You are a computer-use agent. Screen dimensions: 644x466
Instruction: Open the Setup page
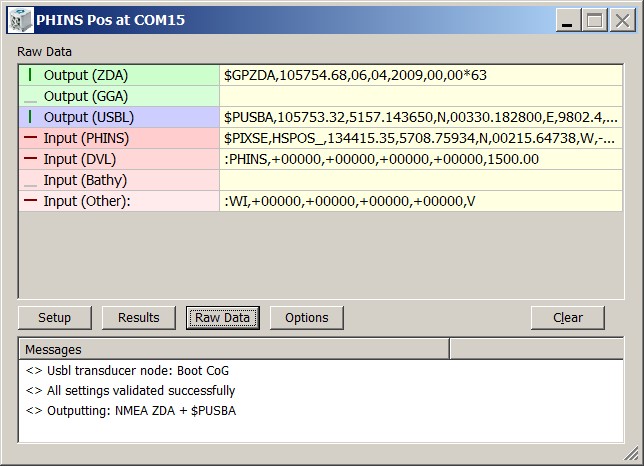point(54,318)
